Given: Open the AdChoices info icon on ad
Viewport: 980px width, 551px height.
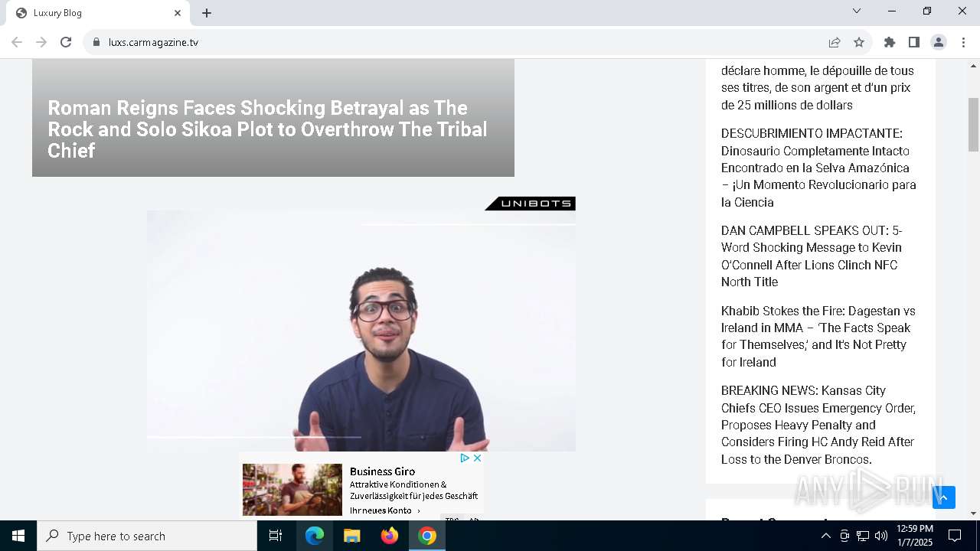Looking at the screenshot, I should coord(464,458).
